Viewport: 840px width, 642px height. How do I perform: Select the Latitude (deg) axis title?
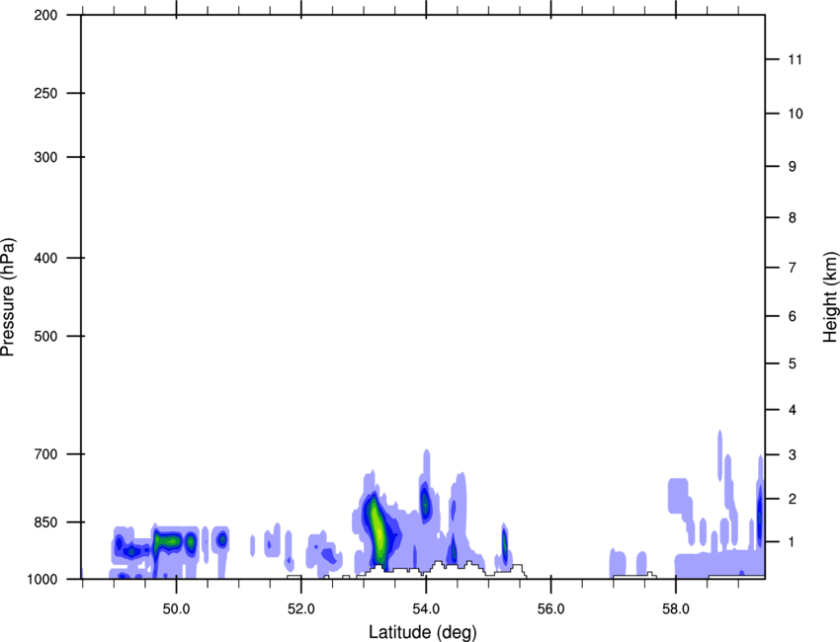(423, 632)
